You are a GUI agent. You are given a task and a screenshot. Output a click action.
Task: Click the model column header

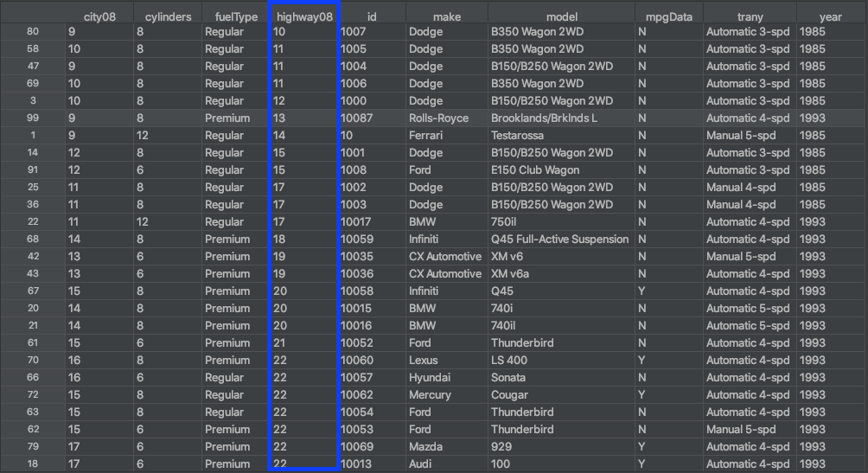[562, 16]
